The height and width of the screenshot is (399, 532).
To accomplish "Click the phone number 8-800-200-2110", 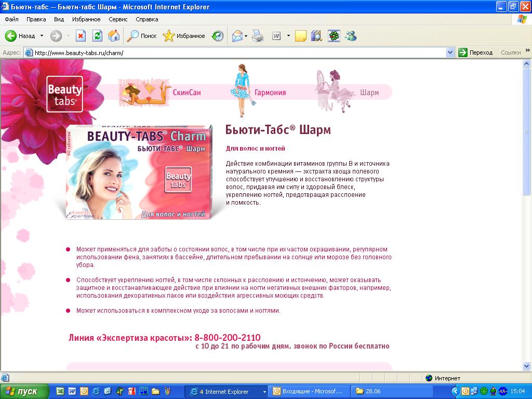I will pyautogui.click(x=228, y=338).
